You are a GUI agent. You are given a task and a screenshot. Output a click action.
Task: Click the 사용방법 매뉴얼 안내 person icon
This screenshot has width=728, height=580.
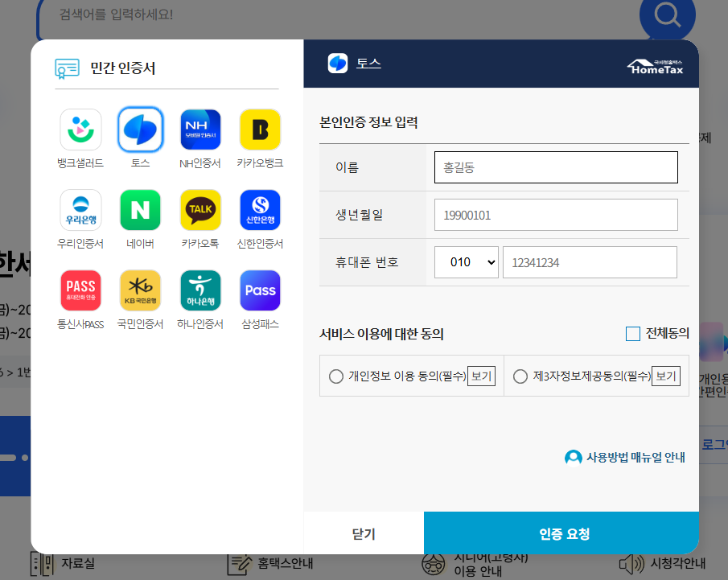coord(574,458)
